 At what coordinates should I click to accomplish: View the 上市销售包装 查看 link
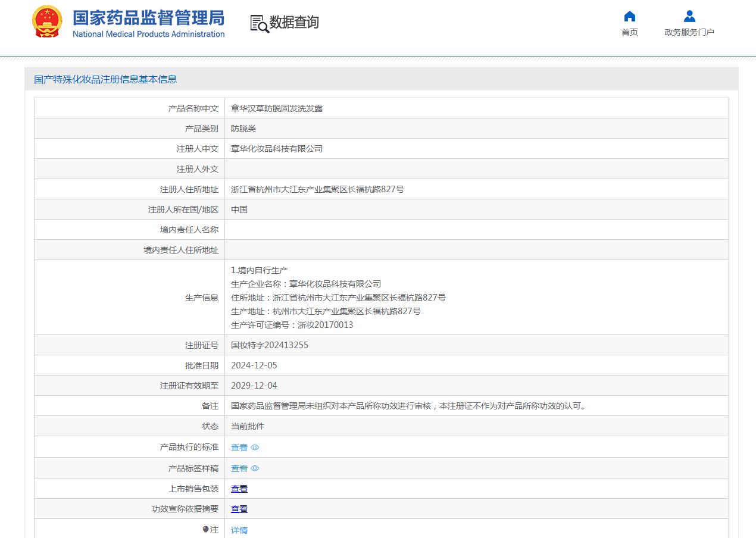pos(239,489)
